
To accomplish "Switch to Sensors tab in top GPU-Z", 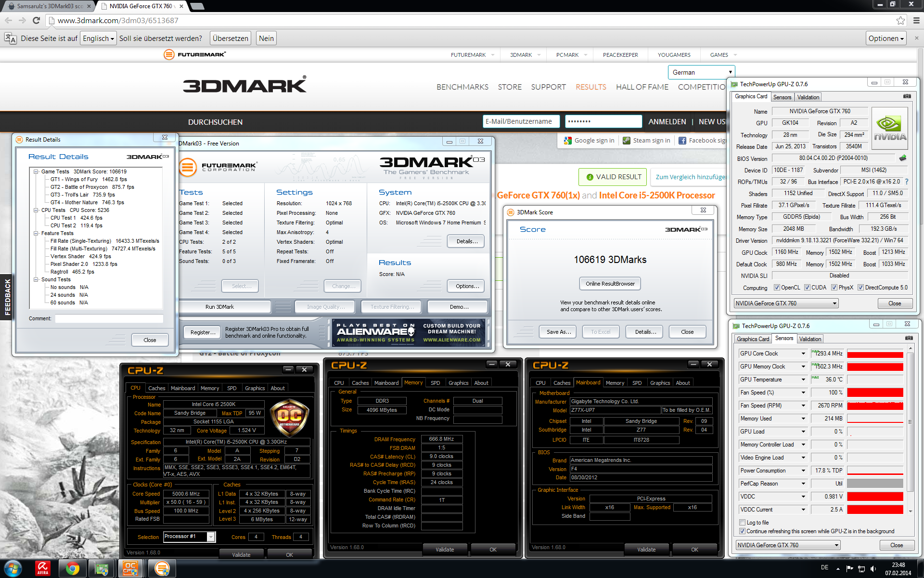I will (782, 97).
